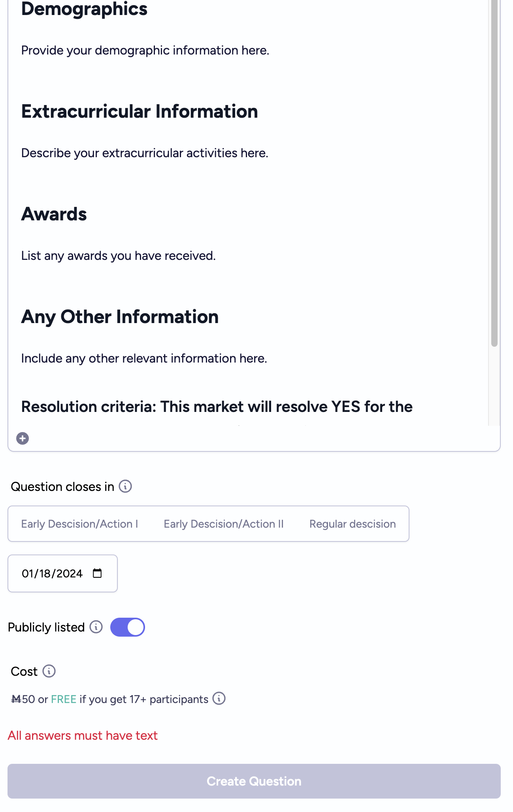
Task: Open info icon next to Question closes in
Action: coord(125,486)
